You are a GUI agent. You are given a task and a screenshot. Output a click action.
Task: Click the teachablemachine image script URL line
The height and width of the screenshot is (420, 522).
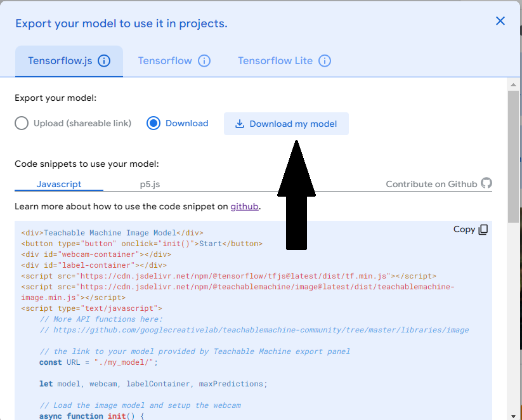tap(238, 292)
